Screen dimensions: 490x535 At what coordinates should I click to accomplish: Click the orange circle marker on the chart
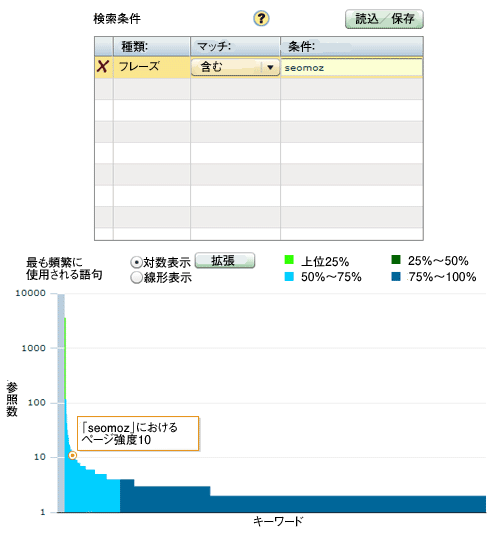pos(72,456)
